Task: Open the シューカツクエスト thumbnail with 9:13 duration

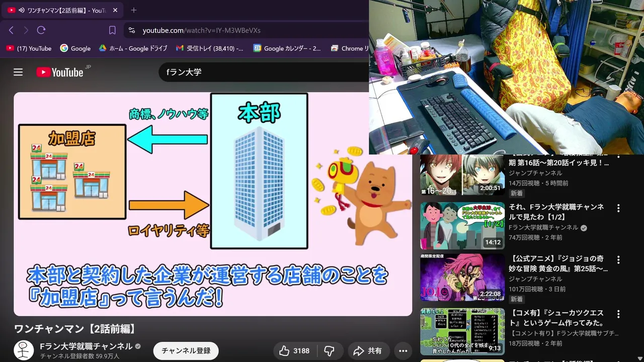Action: [x=462, y=332]
